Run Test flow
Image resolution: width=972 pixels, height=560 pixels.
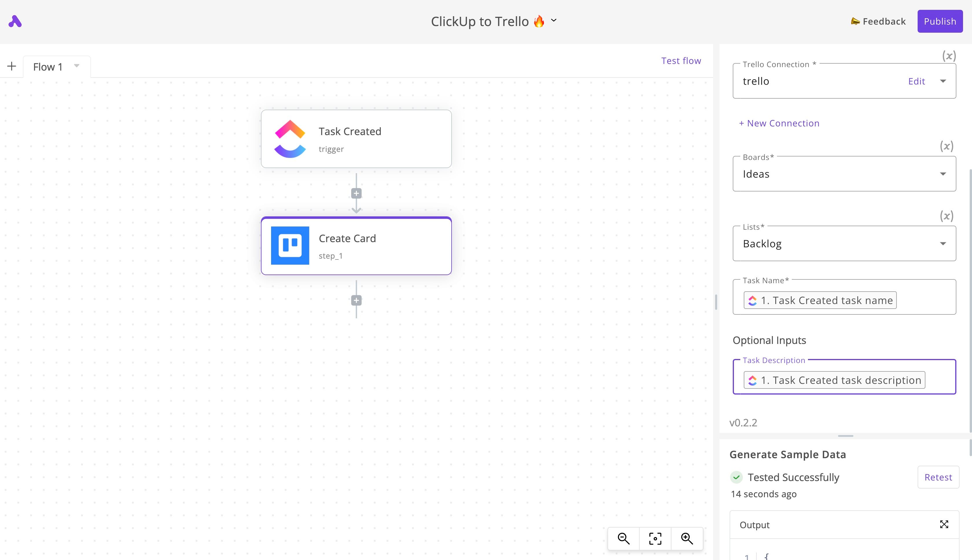(681, 61)
